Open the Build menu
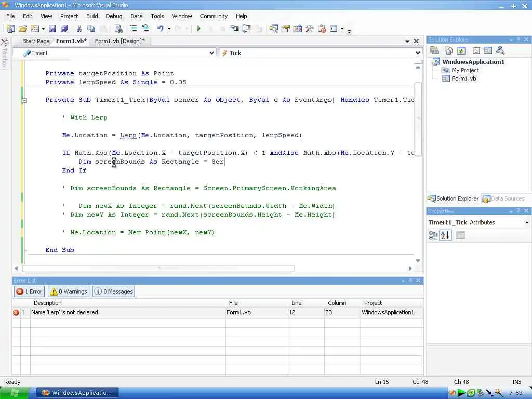 92,16
